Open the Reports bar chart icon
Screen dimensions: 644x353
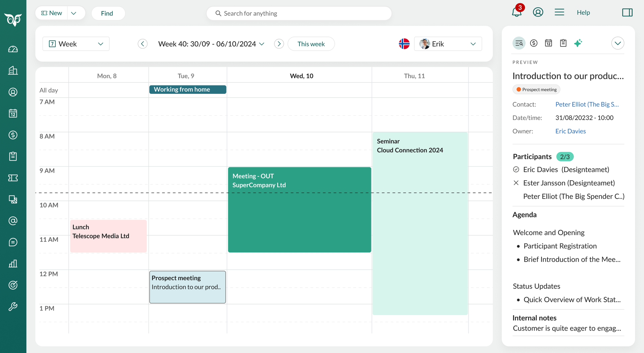(x=13, y=264)
